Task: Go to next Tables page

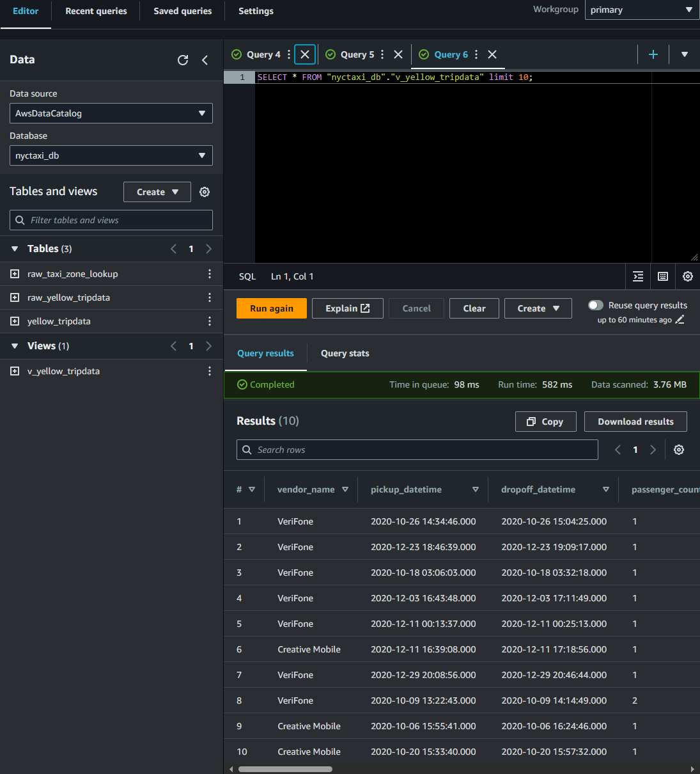Action: point(208,249)
